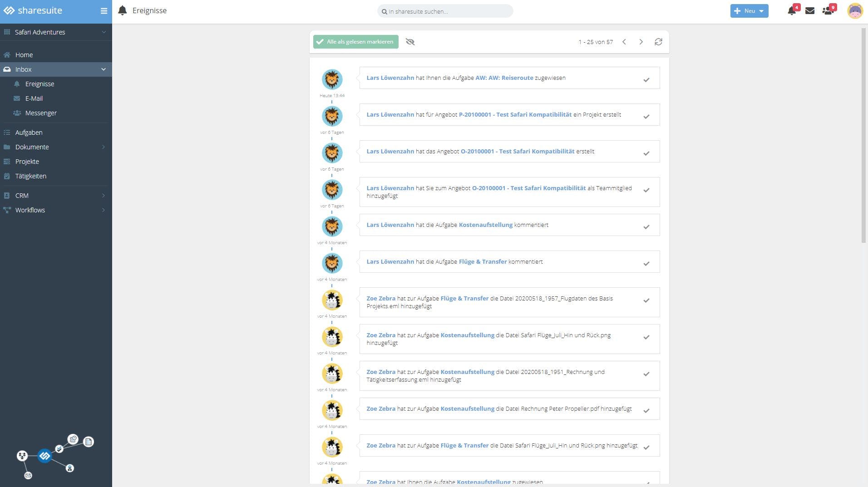868x487 pixels.
Task: Mark the 'Flüge & Transfer … Rück.png' event as read
Action: (646, 448)
